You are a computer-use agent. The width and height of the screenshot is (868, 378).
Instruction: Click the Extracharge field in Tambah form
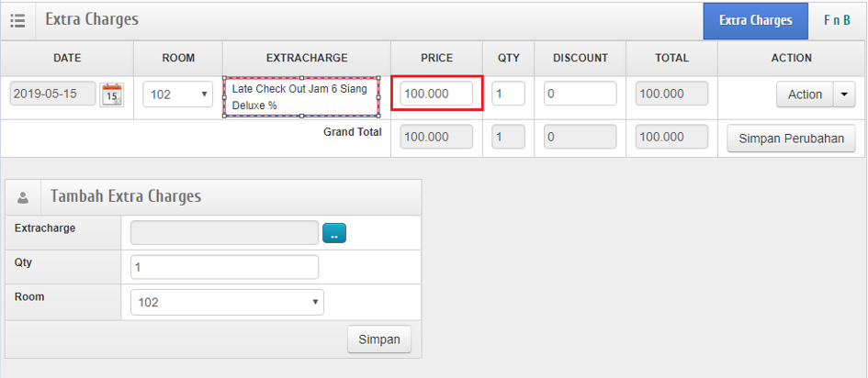tap(224, 233)
